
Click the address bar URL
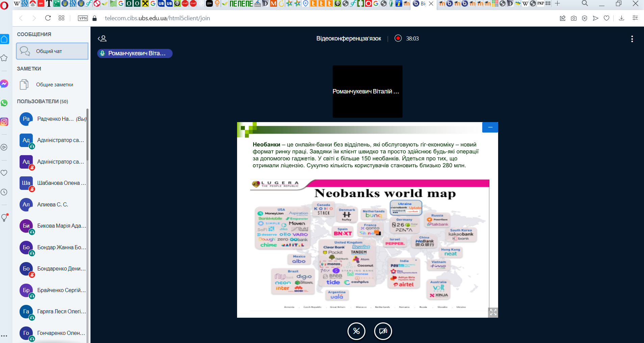[157, 18]
